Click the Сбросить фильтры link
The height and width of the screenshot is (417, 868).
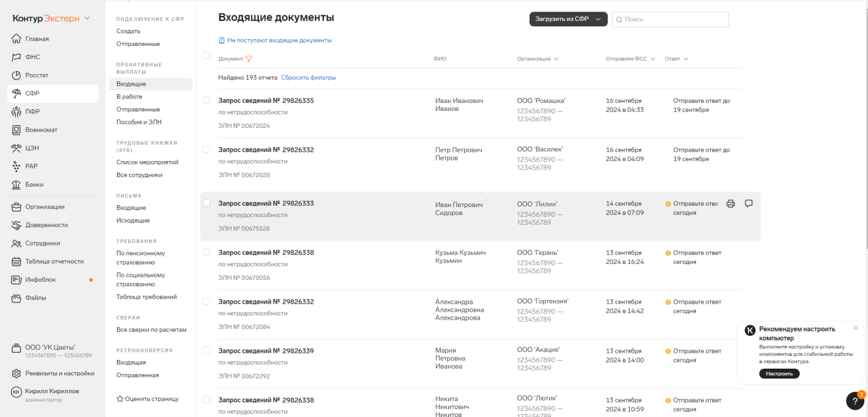point(308,78)
